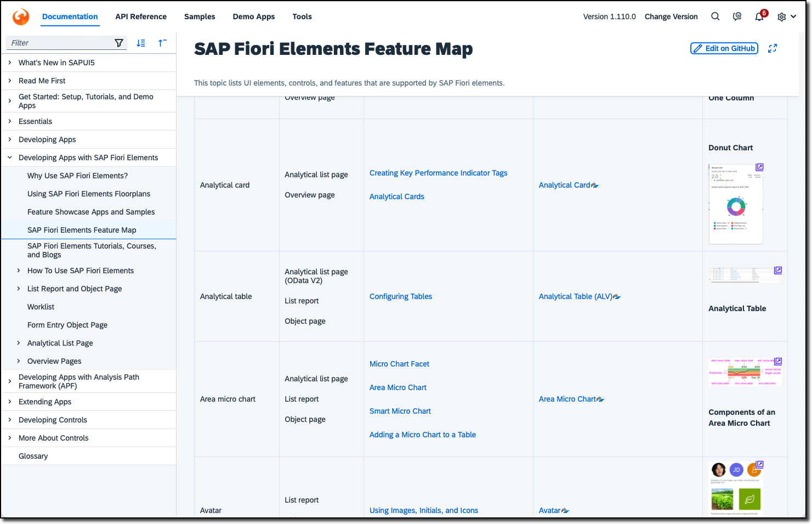
Task: Open the Demo Apps tab
Action: pos(254,16)
